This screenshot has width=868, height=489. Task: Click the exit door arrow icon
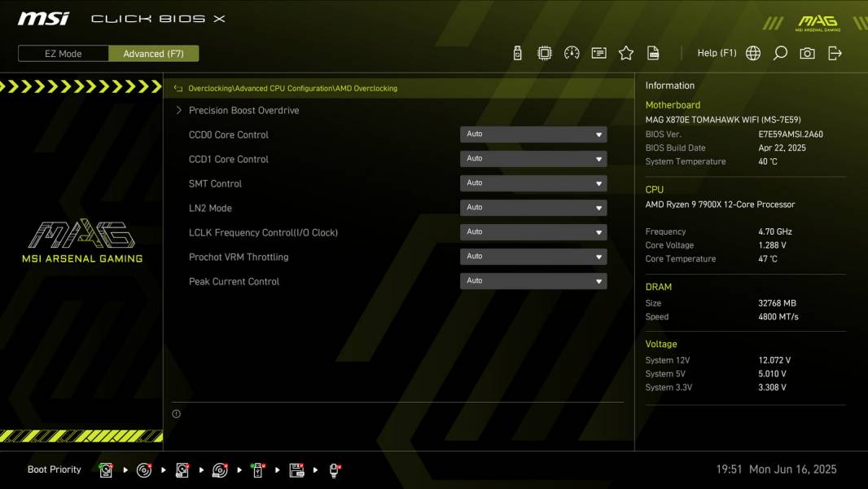[835, 53]
